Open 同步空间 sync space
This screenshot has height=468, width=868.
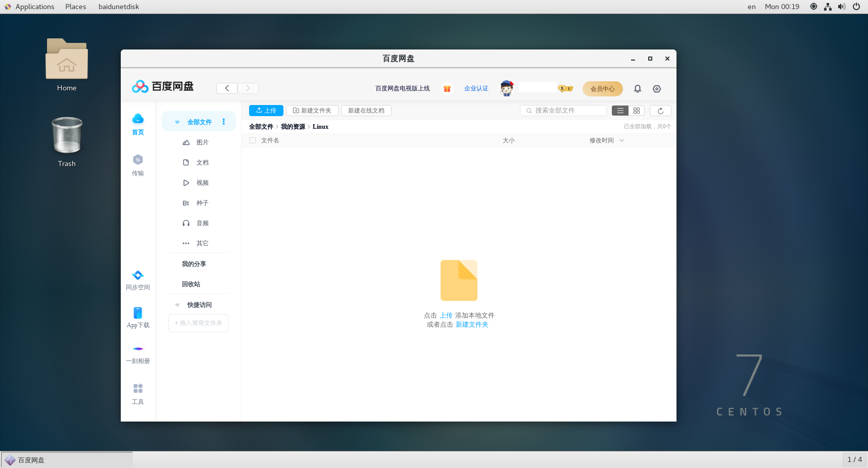coord(138,280)
